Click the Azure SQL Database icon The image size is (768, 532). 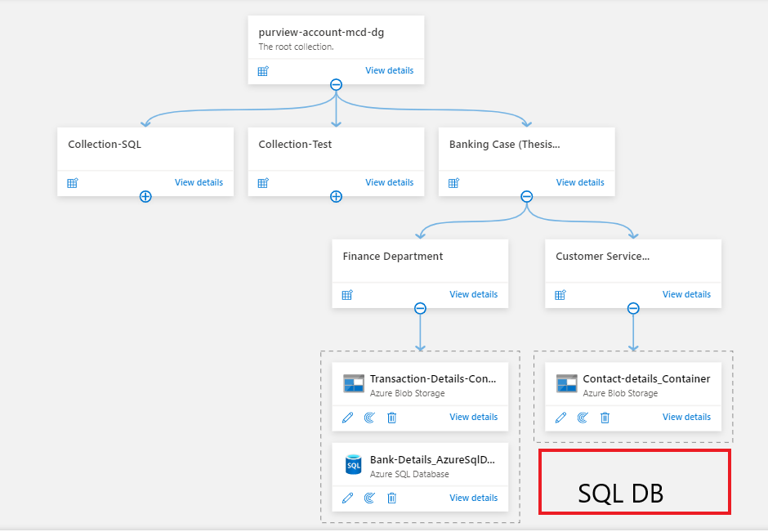(x=353, y=464)
